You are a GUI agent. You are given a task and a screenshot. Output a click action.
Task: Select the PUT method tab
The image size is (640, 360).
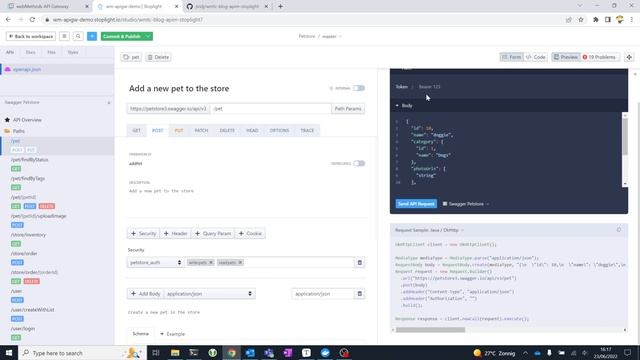pyautogui.click(x=179, y=130)
